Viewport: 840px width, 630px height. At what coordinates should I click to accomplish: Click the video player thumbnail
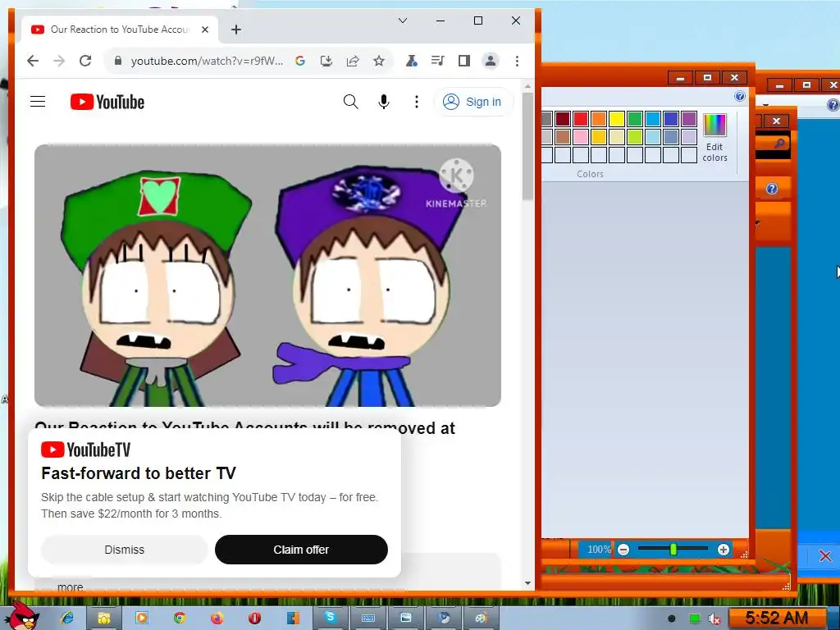pyautogui.click(x=268, y=276)
